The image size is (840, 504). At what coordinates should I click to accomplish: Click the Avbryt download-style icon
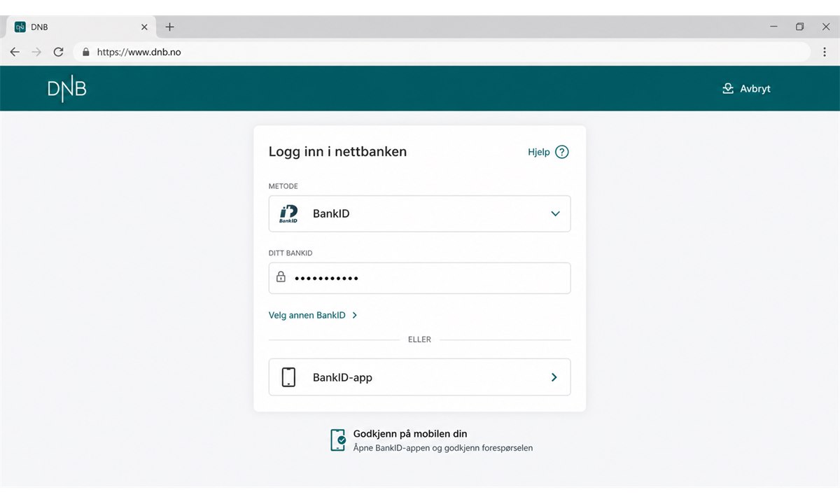click(x=728, y=89)
